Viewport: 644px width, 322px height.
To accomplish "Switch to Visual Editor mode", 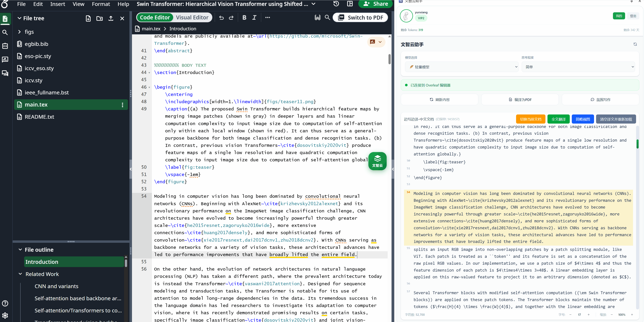I will (192, 18).
